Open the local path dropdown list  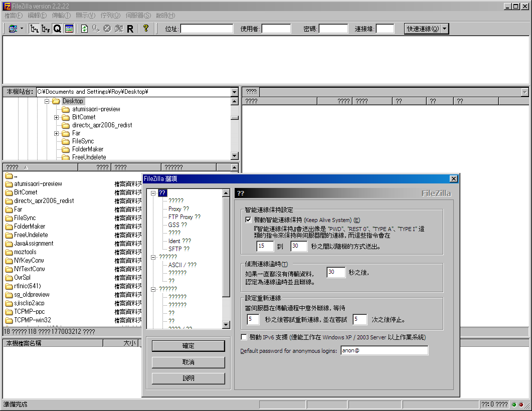point(234,92)
